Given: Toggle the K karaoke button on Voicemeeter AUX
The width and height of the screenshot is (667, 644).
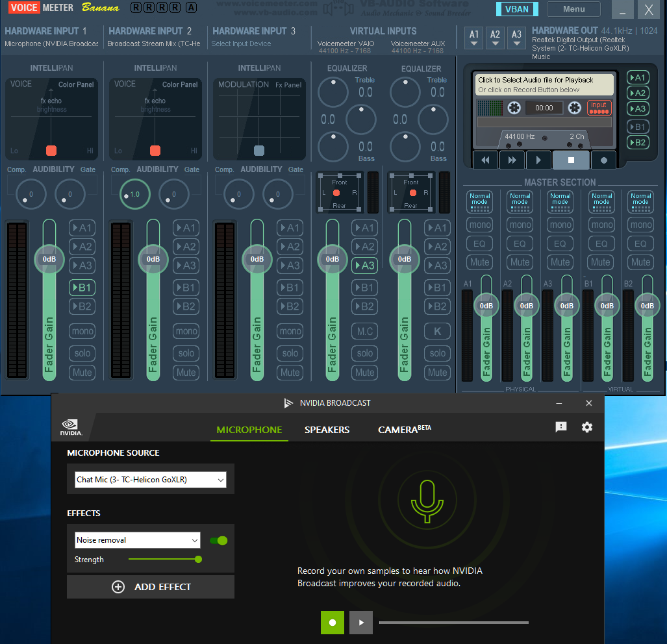Looking at the screenshot, I should 437,331.
